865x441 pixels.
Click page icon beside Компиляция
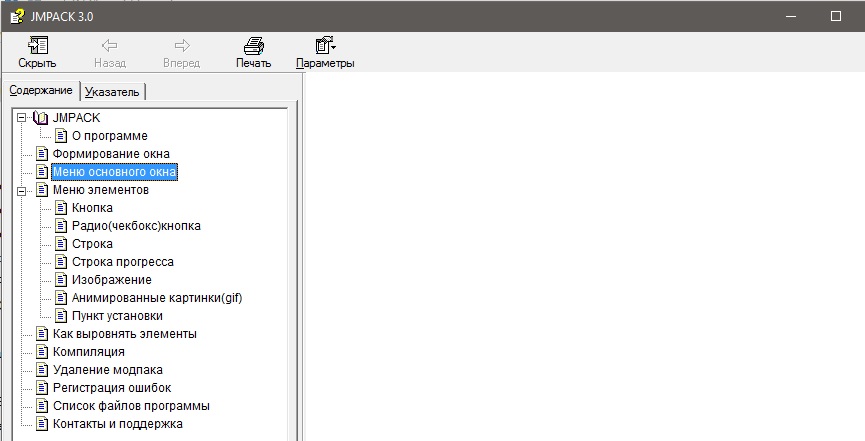(42, 352)
